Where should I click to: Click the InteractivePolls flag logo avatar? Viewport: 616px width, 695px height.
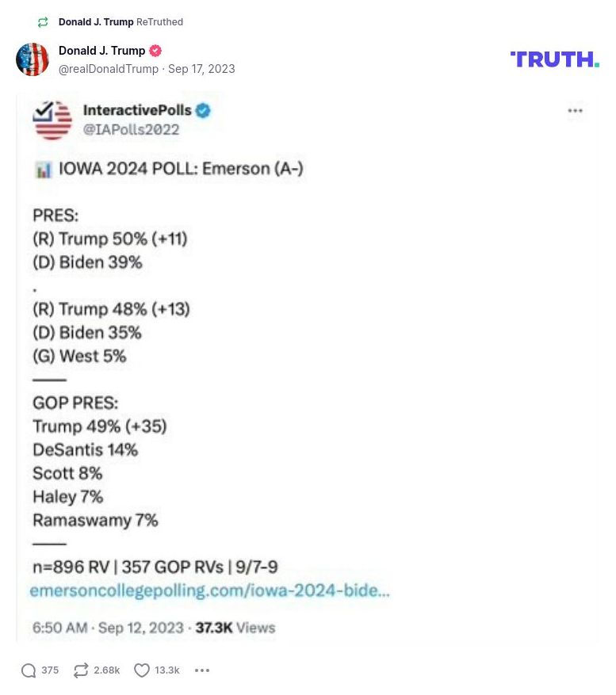52,119
